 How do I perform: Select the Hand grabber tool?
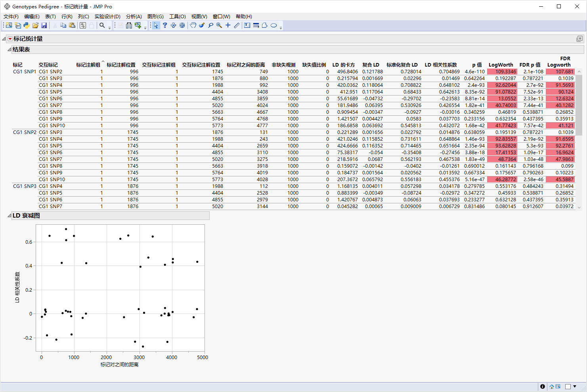point(193,25)
